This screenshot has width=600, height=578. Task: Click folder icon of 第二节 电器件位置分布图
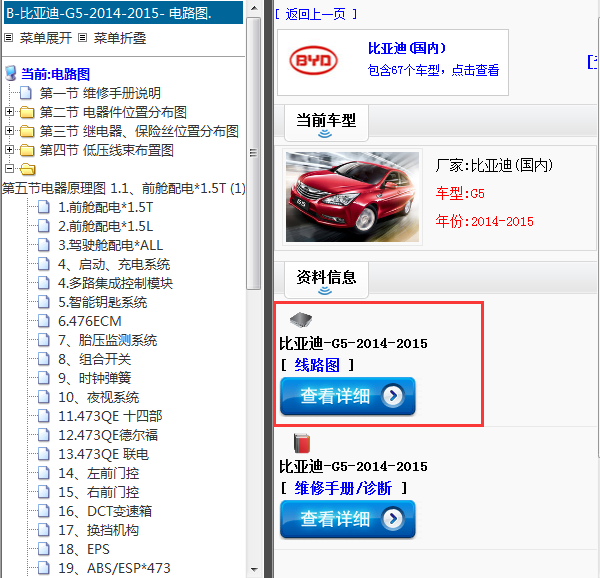[x=27, y=112]
